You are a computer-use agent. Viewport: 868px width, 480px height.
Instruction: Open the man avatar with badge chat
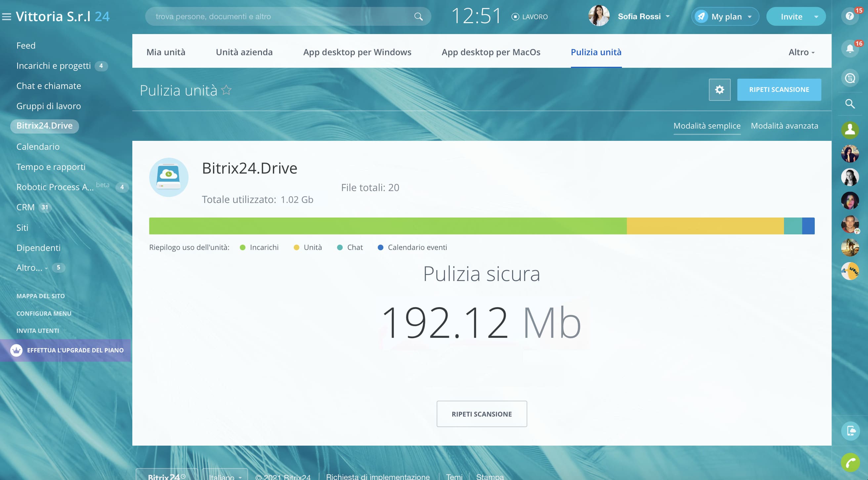tap(850, 224)
